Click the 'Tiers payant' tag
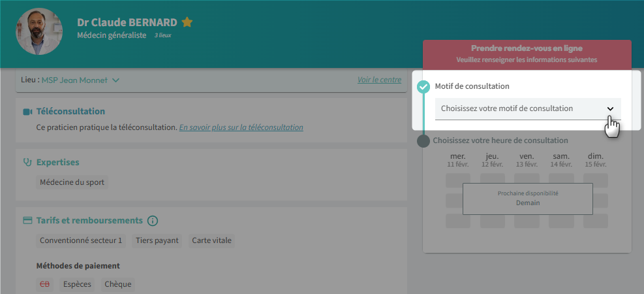Image resolution: width=644 pixels, height=294 pixels. pos(157,240)
